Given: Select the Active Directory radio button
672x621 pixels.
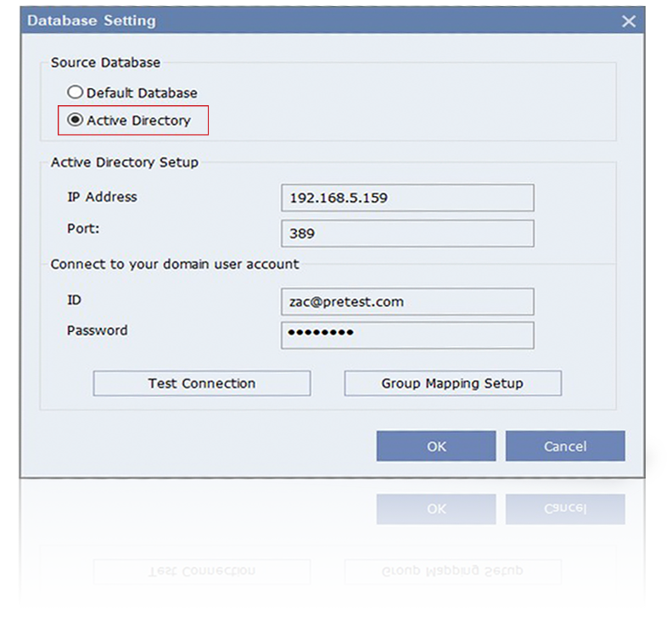Looking at the screenshot, I should (x=76, y=120).
